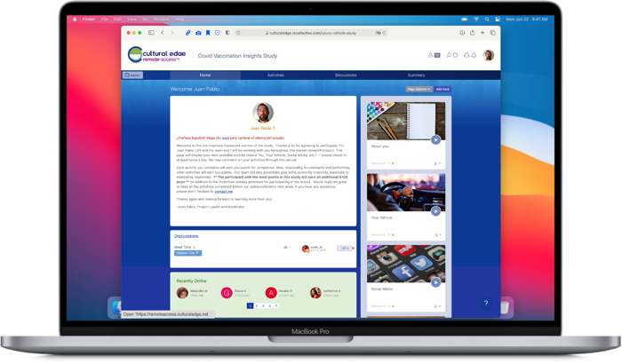The image size is (622, 364).
Task: Expand the Page Options dropdown
Action: (x=419, y=90)
